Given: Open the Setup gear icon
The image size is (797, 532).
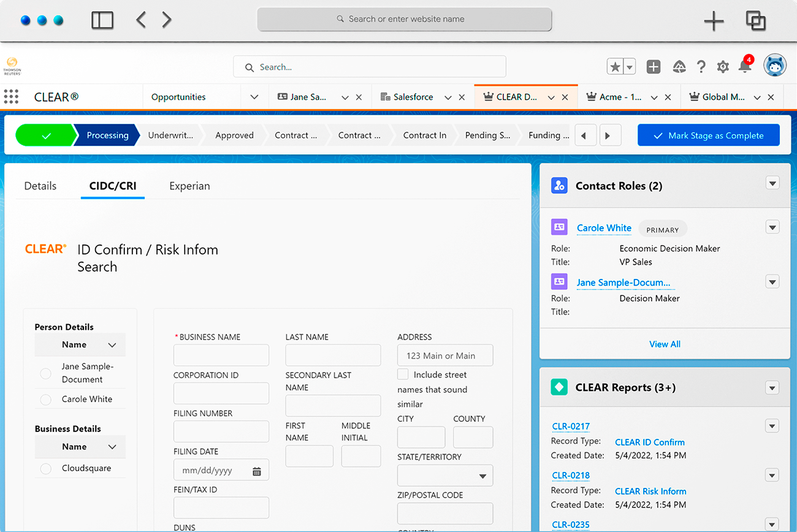Looking at the screenshot, I should point(723,67).
